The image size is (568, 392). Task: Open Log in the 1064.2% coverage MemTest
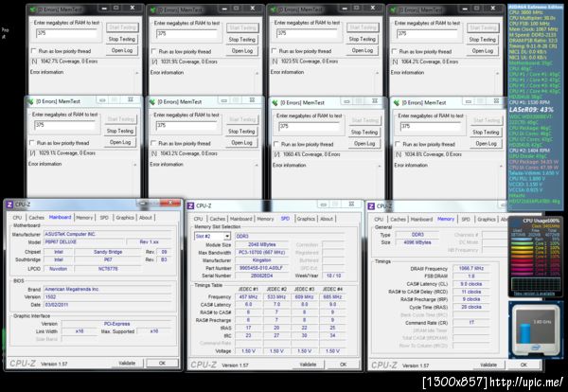[x=483, y=51]
